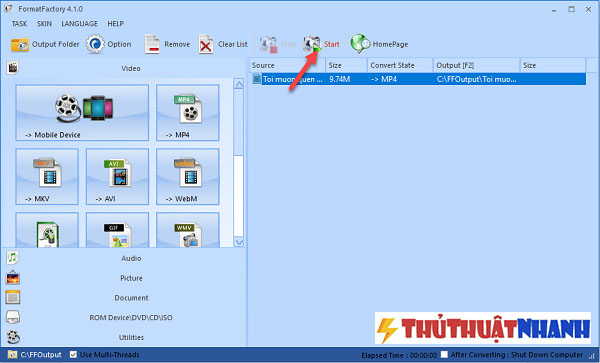Enable After Converting Shut Down Computer checkbox
This screenshot has width=600, height=363.
[x=444, y=355]
